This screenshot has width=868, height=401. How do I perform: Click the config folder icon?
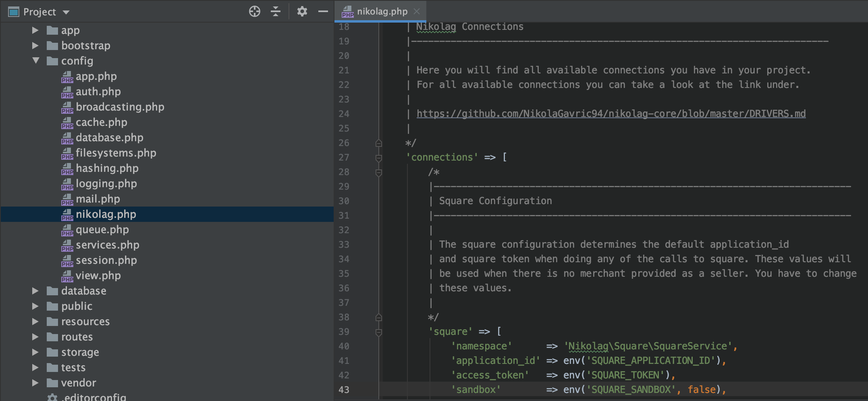(x=52, y=61)
